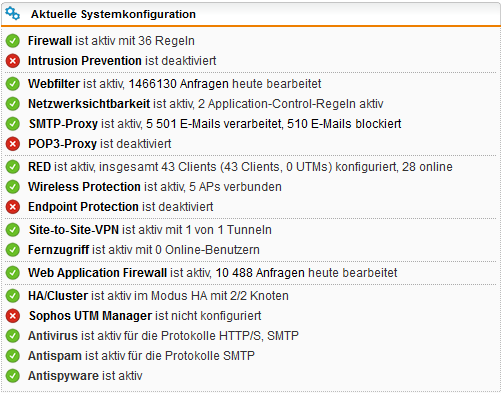Click the gears icon beside Aktuelle Systemkonfiguration
The width and height of the screenshot is (503, 398).
click(x=13, y=14)
